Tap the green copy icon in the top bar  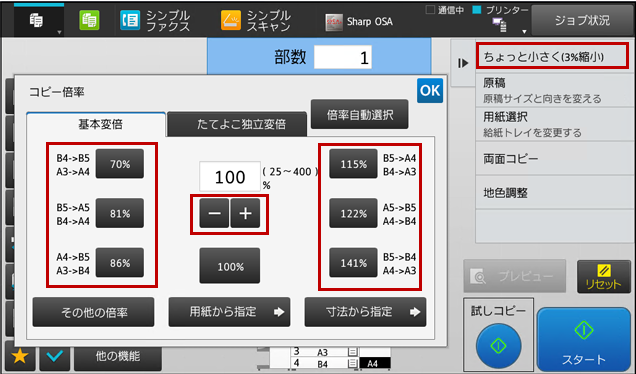point(89,20)
